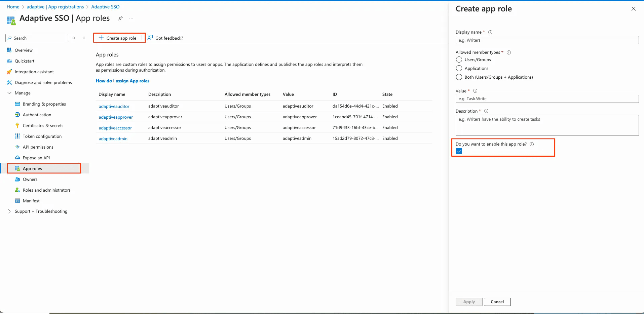Click the Cancel button
This screenshot has width=644, height=314.
(x=497, y=302)
